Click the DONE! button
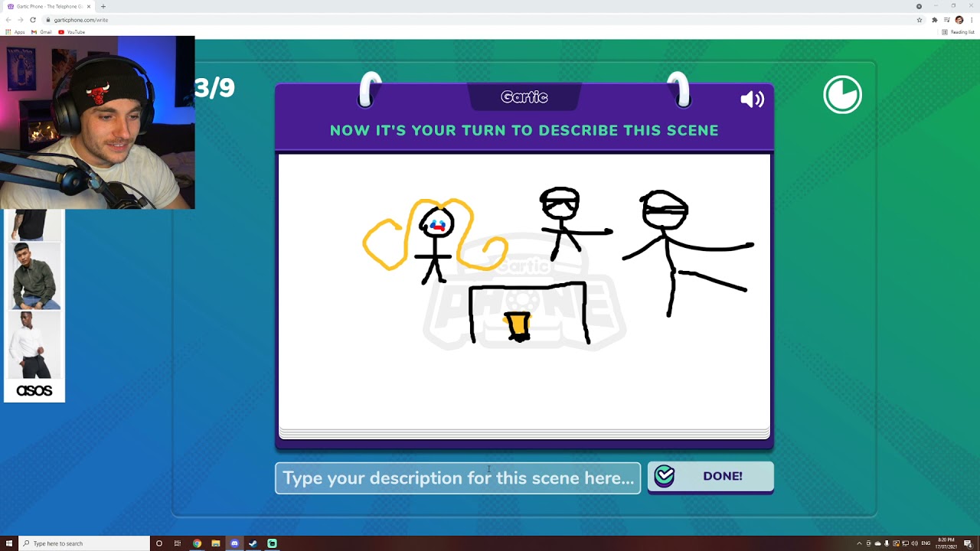Screen dimensions: 980x551 (710, 476)
